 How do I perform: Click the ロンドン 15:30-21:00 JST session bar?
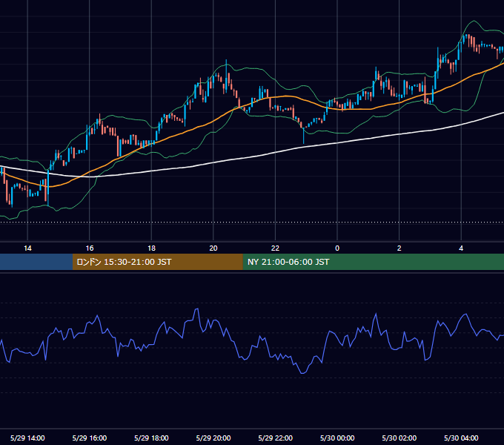[x=157, y=262]
